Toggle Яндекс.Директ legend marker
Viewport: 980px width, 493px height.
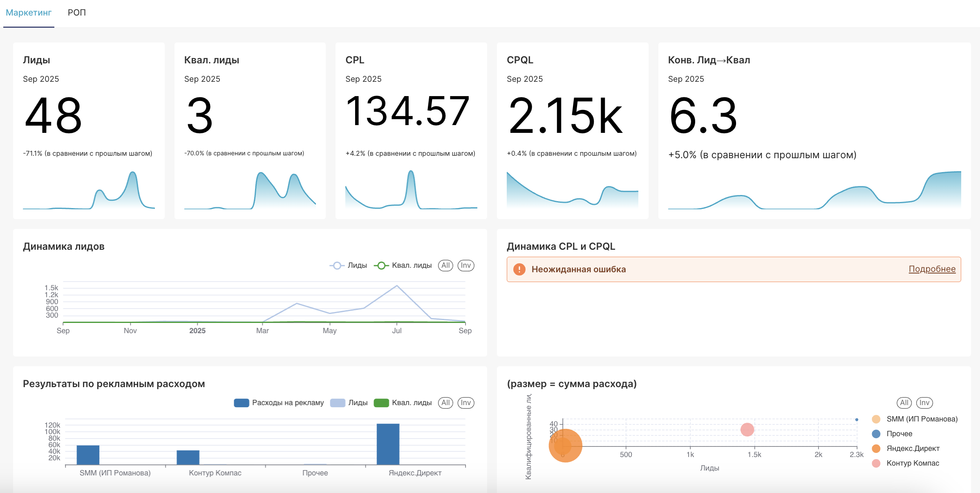(876, 448)
